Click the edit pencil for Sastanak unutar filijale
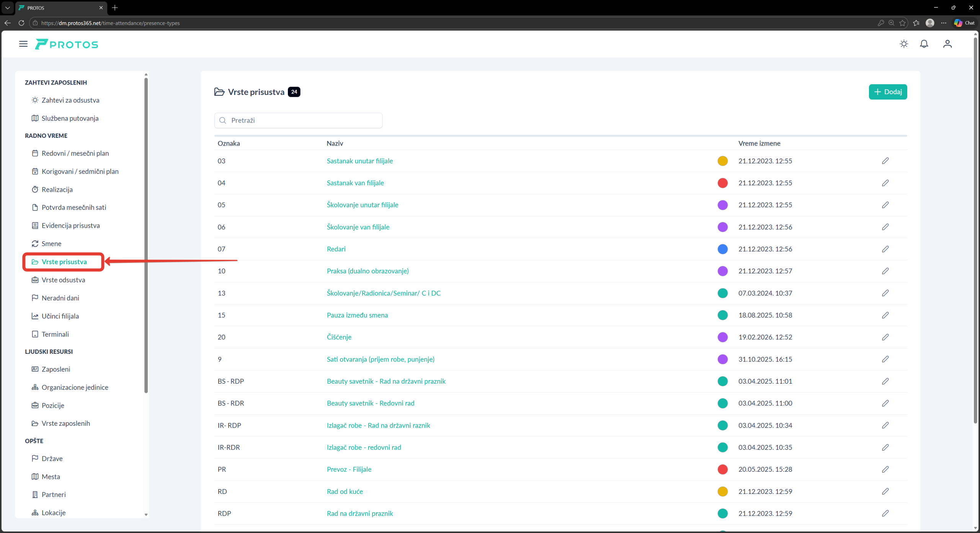 pos(885,161)
